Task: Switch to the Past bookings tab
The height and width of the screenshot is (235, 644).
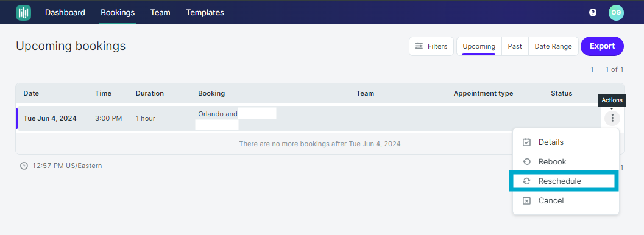Action: tap(515, 46)
